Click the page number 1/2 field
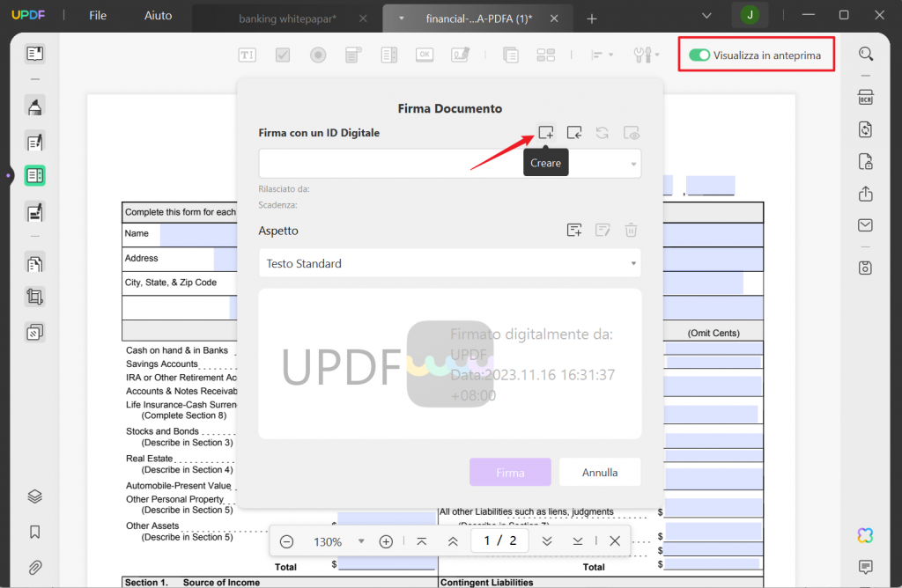 tap(499, 541)
